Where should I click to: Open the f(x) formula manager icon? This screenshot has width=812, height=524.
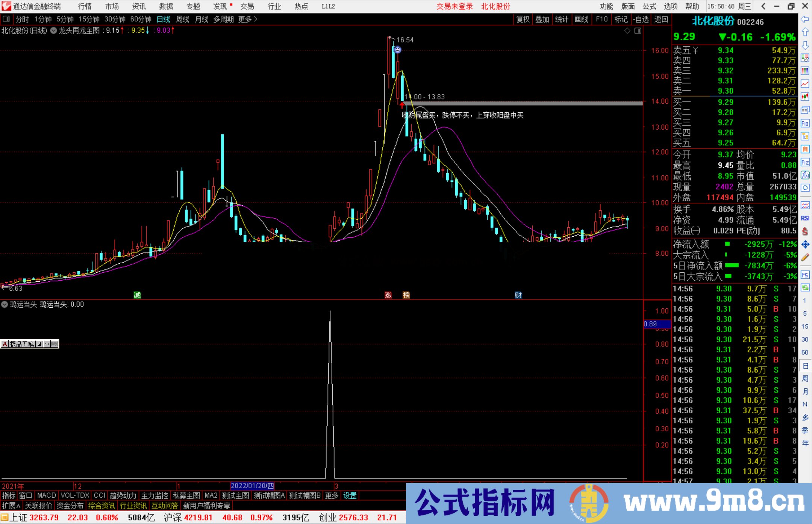805,175
